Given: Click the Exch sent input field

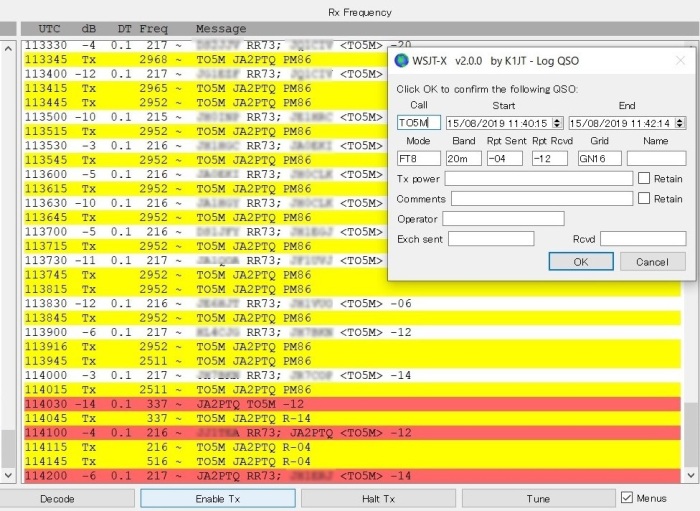Looking at the screenshot, I should pos(491,239).
